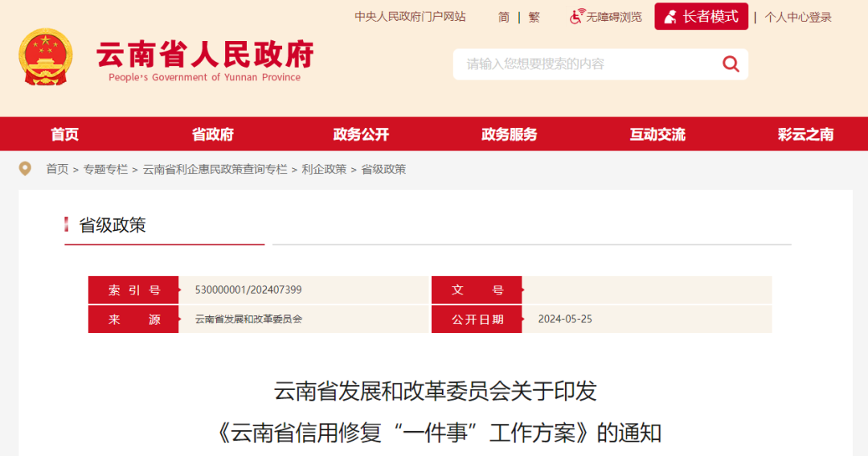The width and height of the screenshot is (868, 456).
Task: Click the national emblem logo
Action: click(x=45, y=57)
